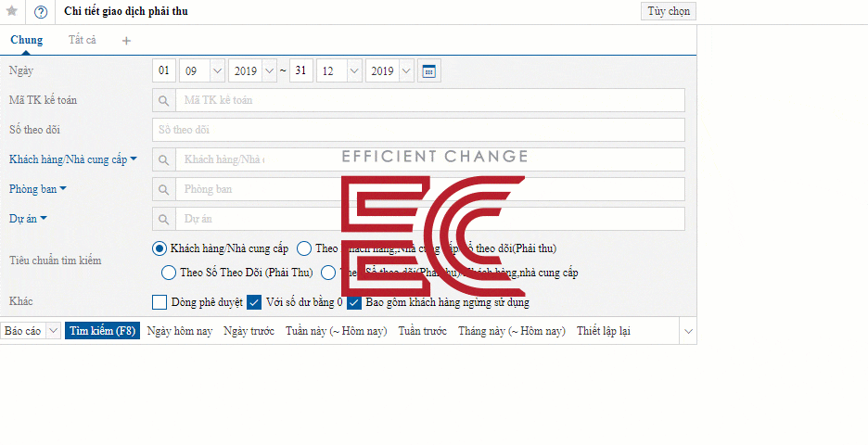Add a new tab with plus icon
The width and height of the screenshot is (868, 445).
tap(126, 41)
